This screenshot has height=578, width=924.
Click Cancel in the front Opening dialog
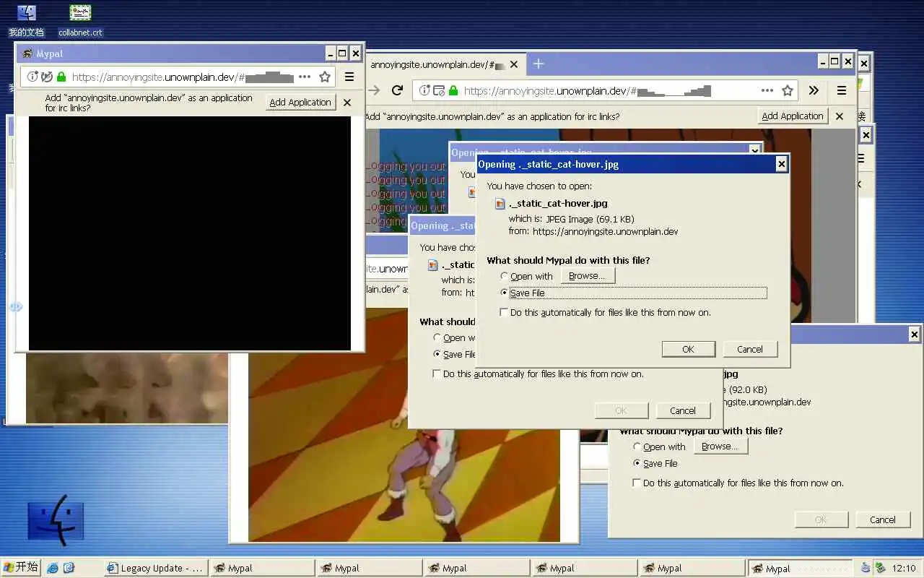(x=750, y=349)
